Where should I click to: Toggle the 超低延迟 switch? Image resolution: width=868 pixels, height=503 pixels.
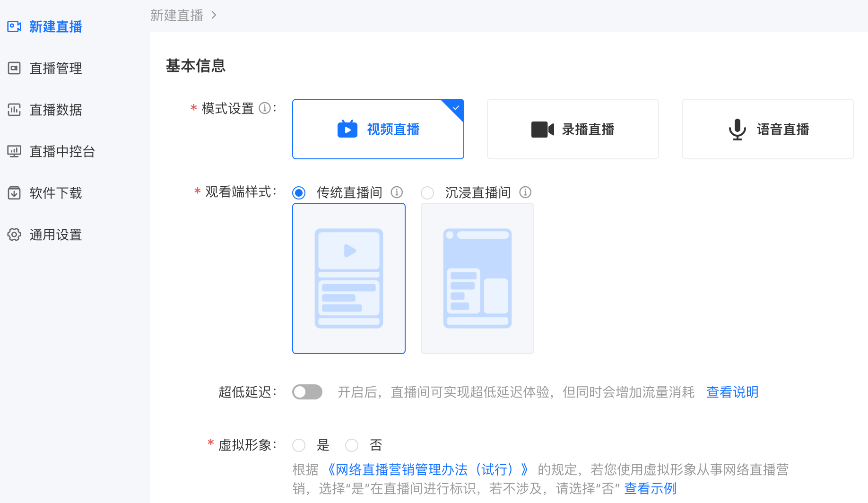click(307, 392)
